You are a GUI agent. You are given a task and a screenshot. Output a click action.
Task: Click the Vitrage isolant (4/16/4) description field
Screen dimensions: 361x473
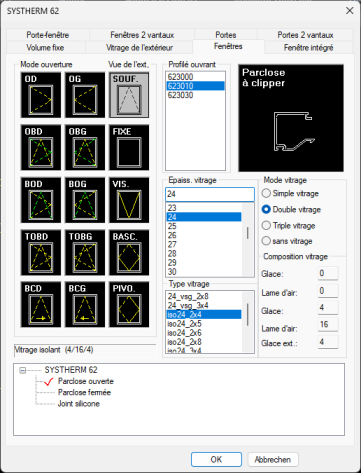coord(85,350)
